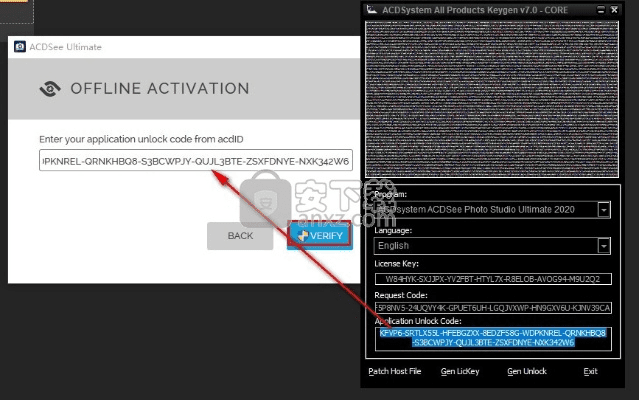Click the ACDSee camera icon in title bar
This screenshot has width=639, height=400.
(19, 47)
